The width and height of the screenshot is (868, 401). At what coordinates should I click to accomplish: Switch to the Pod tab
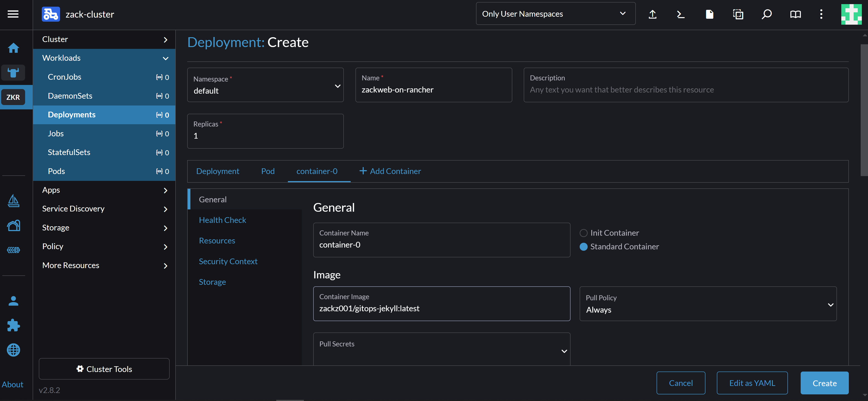[268, 171]
